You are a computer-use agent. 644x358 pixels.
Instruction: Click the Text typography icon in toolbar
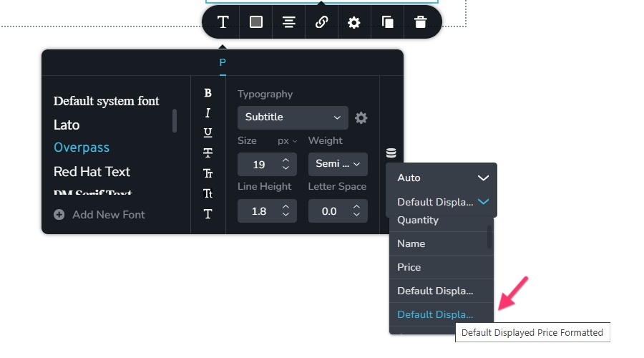[x=223, y=22]
